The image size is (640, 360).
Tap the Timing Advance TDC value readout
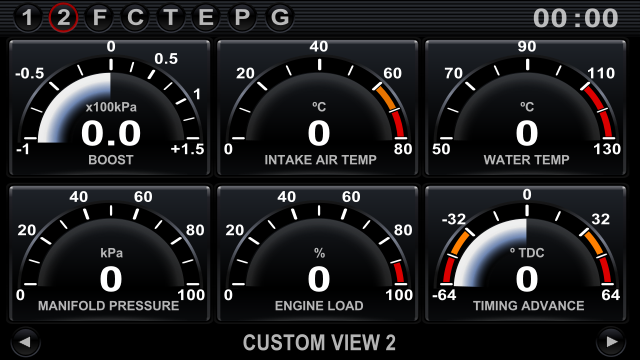(527, 280)
